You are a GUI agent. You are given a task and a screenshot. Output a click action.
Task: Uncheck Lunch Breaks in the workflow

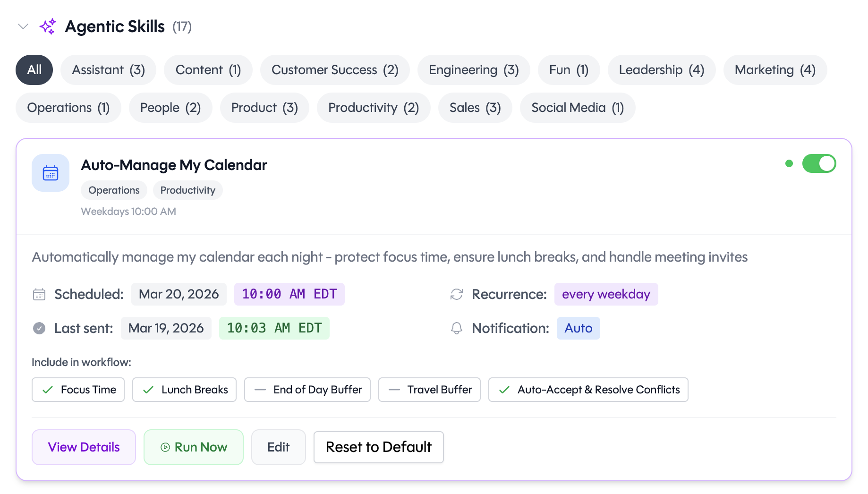184,390
